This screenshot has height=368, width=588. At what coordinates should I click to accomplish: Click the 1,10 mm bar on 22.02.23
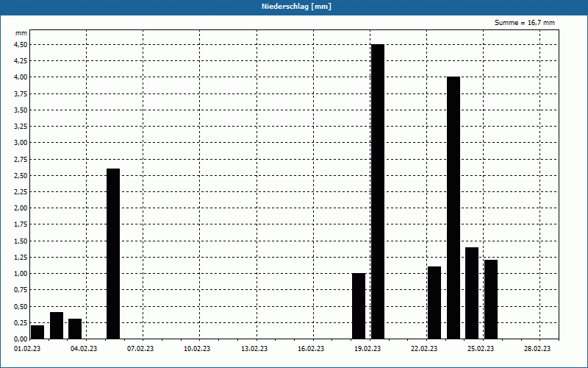click(434, 302)
